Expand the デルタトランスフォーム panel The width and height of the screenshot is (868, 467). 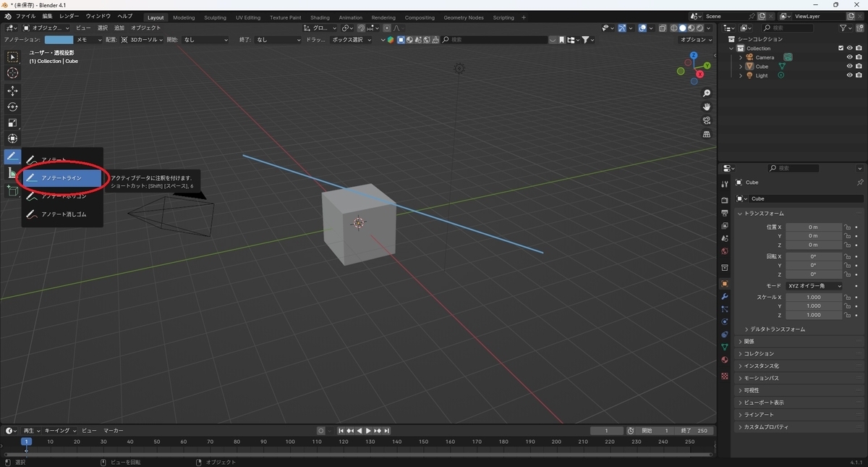tap(777, 329)
